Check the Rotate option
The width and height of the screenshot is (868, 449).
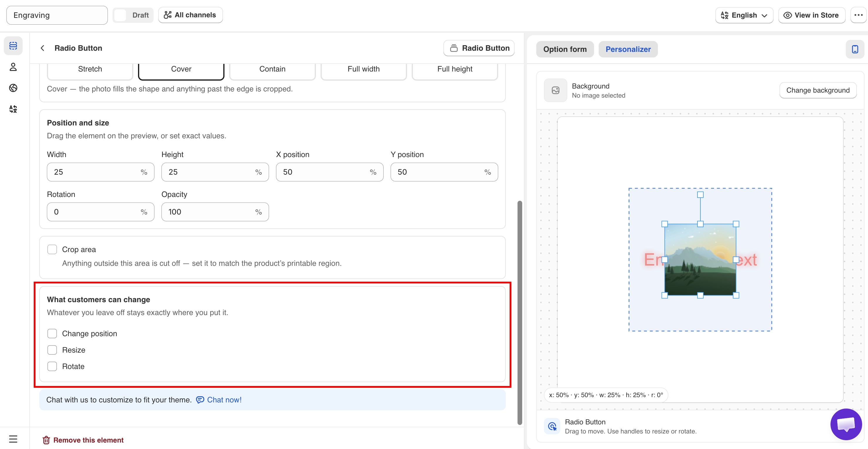coord(52,366)
